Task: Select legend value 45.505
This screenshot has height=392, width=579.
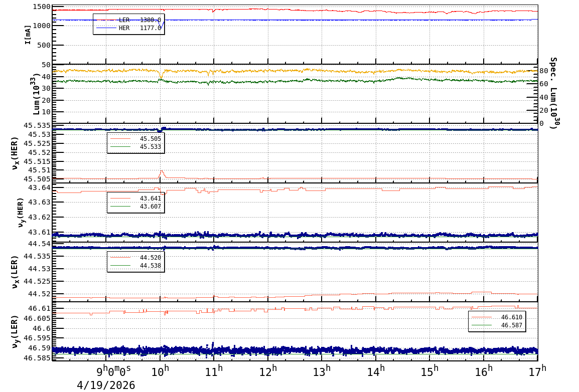Action: click(151, 139)
